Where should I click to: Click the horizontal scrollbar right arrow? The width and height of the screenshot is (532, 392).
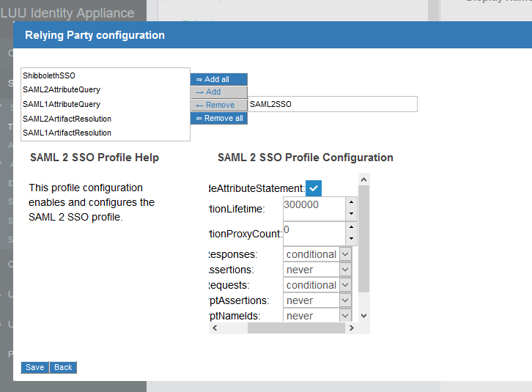(x=351, y=328)
